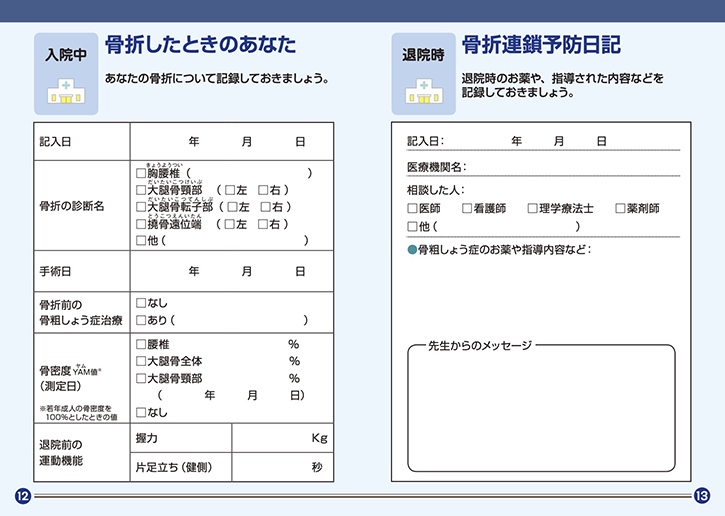725x516 pixels.
Task: Click the 手術日 date field
Action: click(x=232, y=271)
